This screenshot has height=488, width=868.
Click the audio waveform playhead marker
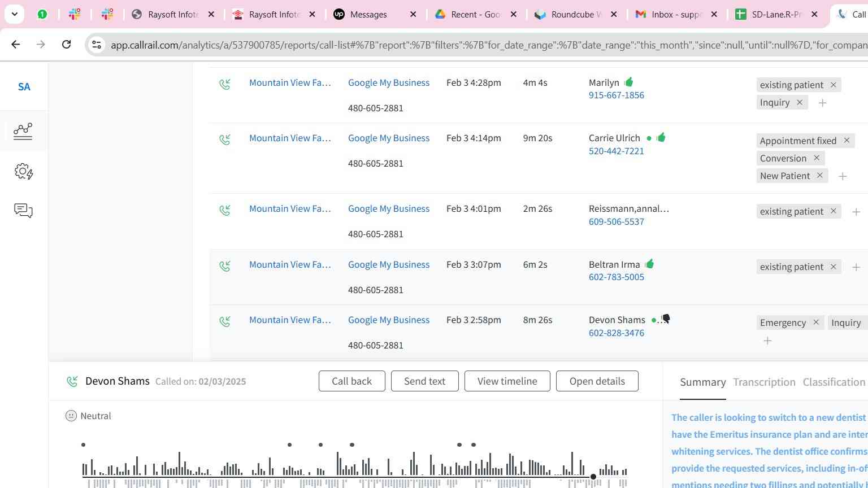tap(593, 477)
